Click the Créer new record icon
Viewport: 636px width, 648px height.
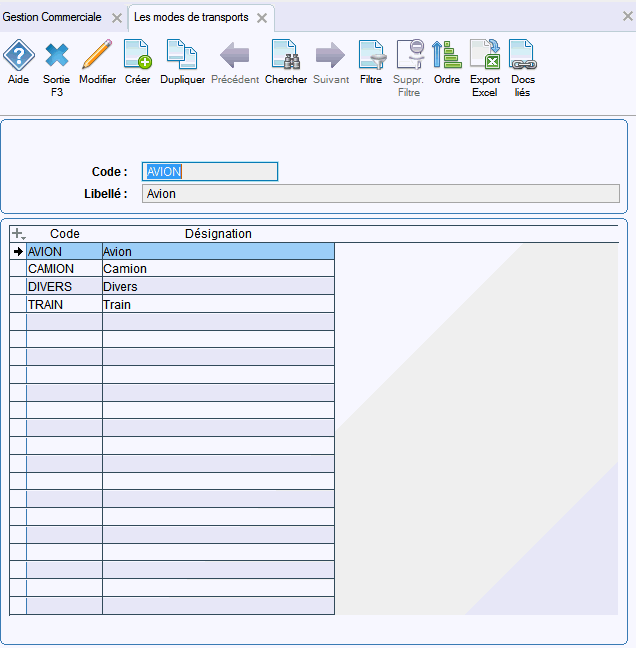click(x=138, y=54)
